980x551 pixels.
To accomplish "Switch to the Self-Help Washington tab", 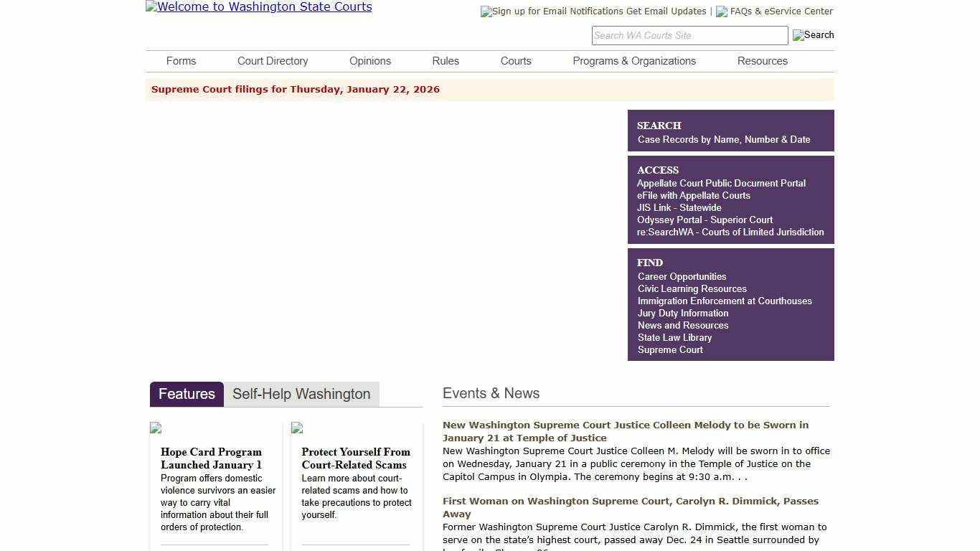I will 301,394.
